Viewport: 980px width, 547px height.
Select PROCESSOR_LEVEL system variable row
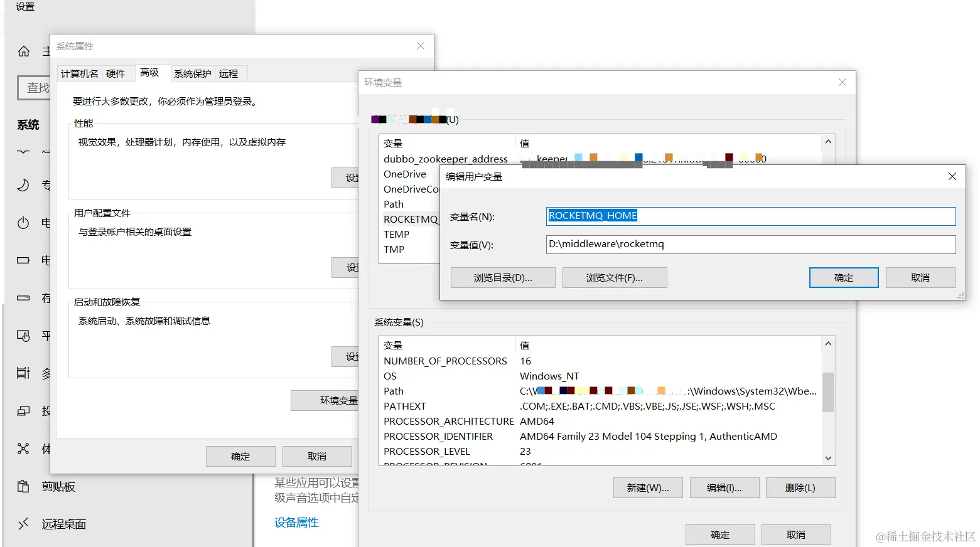pos(601,451)
